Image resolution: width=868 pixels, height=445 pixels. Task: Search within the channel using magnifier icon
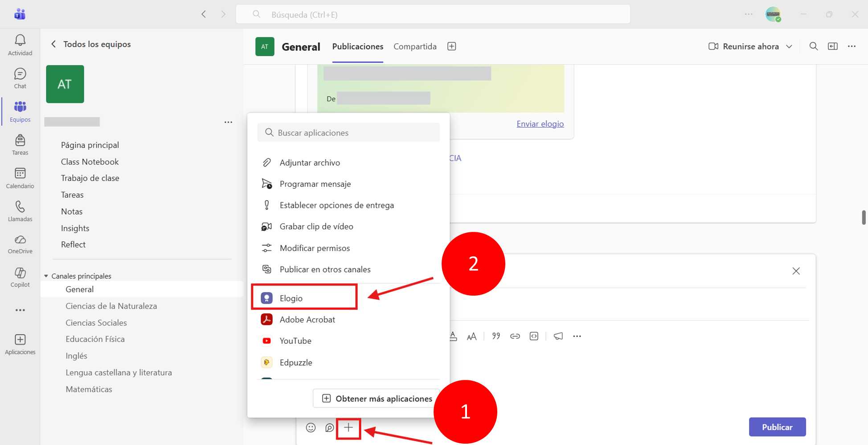tap(813, 46)
